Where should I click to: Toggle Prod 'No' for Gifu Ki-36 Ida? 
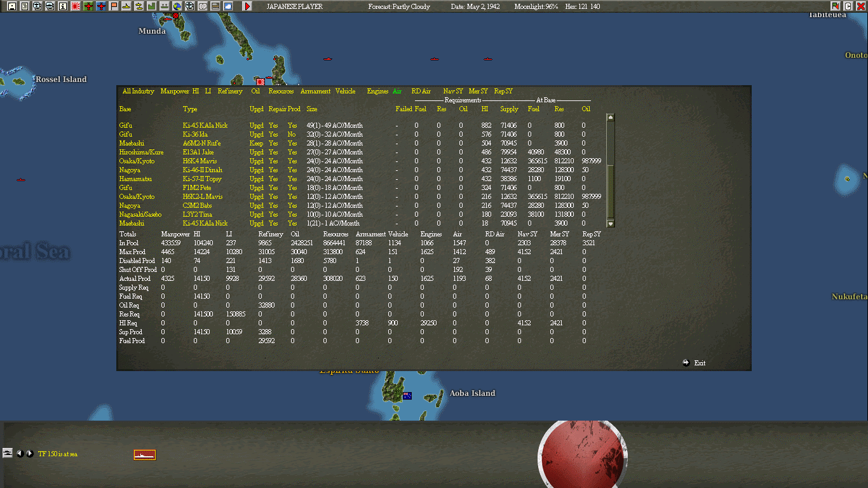click(x=292, y=134)
